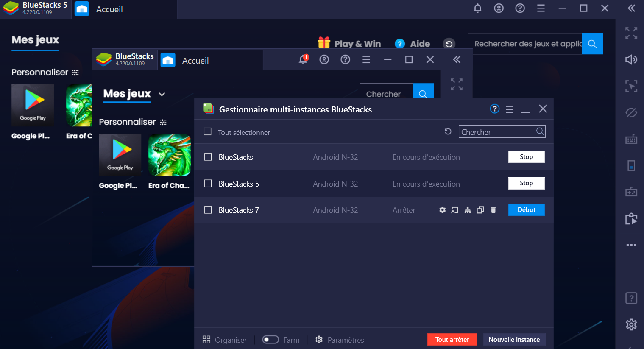Viewport: 644px width, 349px height.
Task: Open Personnaliser options in BlueStacks 5 window
Action: (45, 73)
